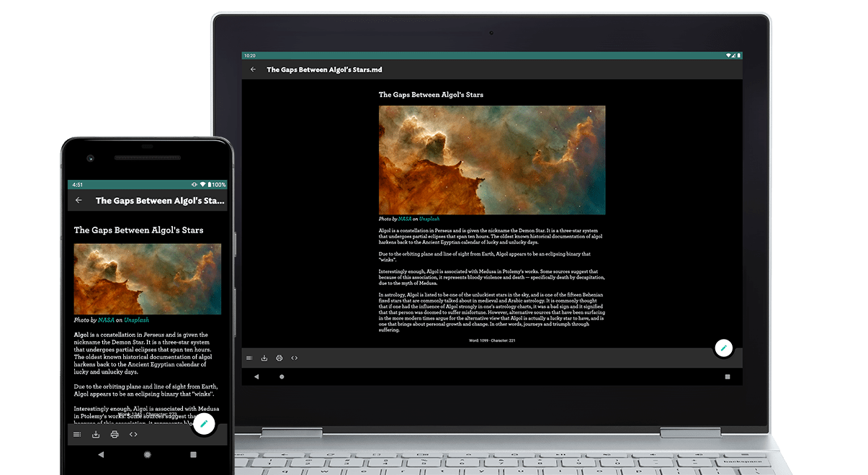Open the Unsplash link on the phone
The width and height of the screenshot is (868, 475).
tap(136, 320)
